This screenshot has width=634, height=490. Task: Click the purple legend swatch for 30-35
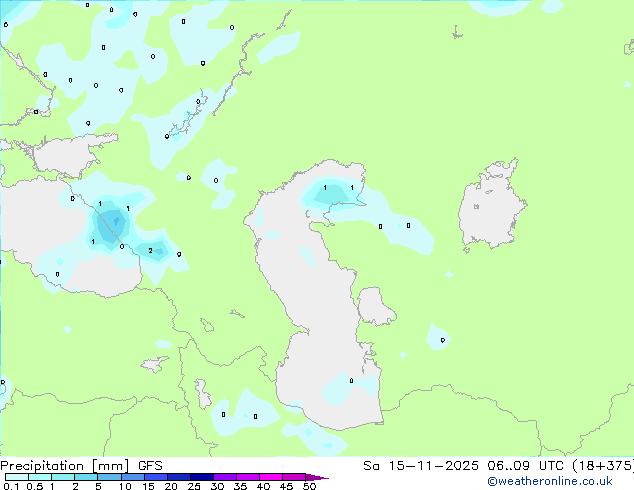[x=224, y=477]
